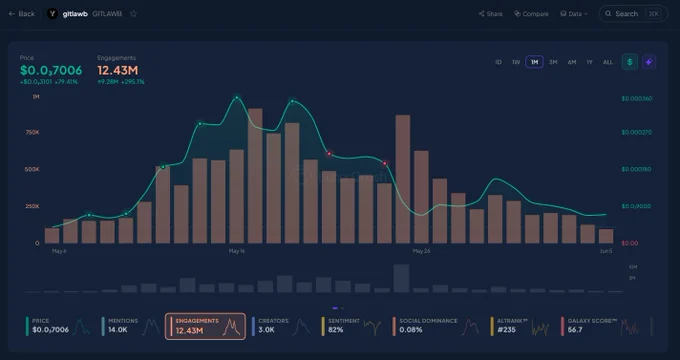Click the tall engagement bar before May 26
The image size is (680, 360).
click(x=403, y=179)
